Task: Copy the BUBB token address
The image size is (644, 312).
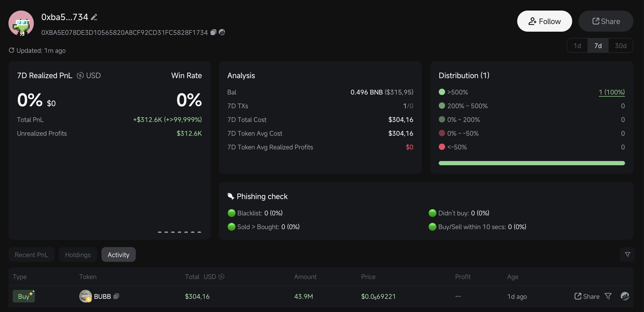Action: point(116,296)
